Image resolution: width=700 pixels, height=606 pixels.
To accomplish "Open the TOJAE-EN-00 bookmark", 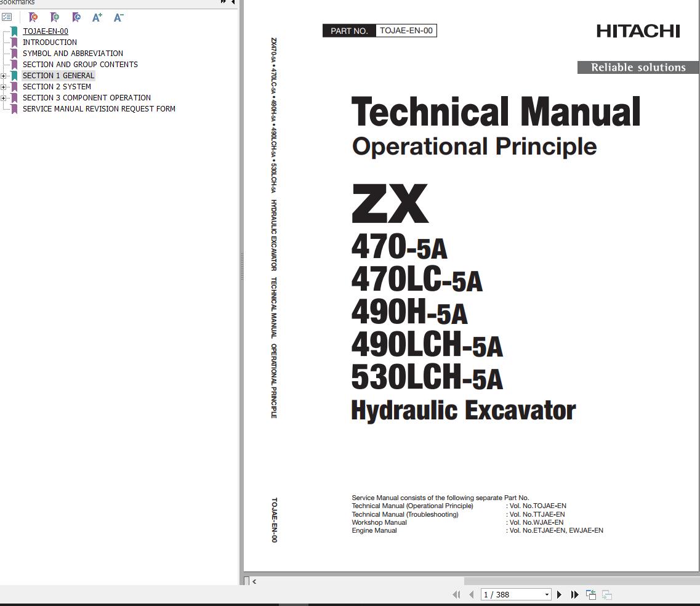I will pyautogui.click(x=46, y=31).
